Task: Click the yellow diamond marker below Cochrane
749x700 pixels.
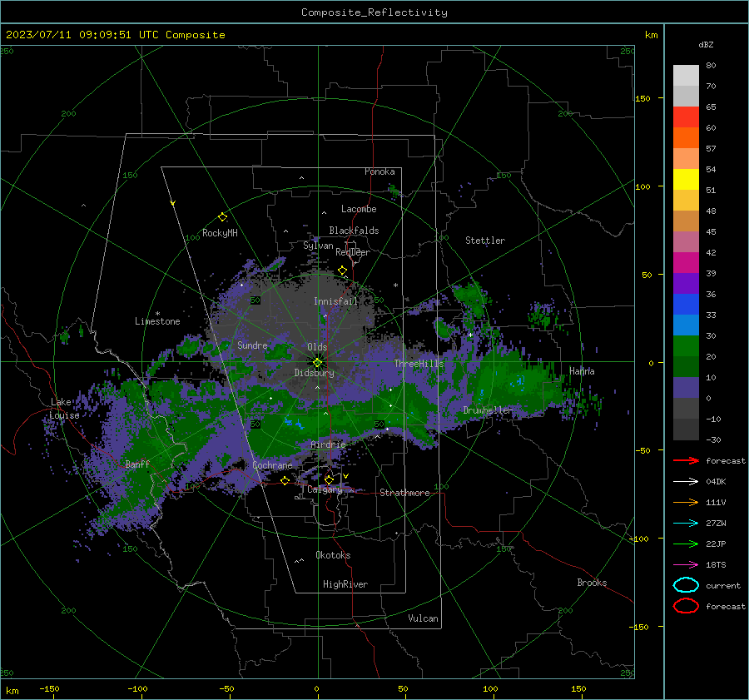Action: [x=285, y=480]
